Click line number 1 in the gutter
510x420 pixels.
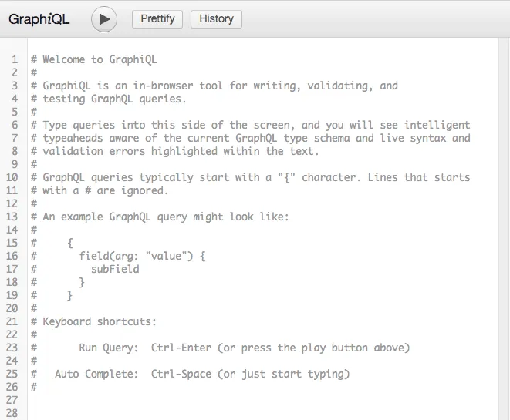click(15, 60)
